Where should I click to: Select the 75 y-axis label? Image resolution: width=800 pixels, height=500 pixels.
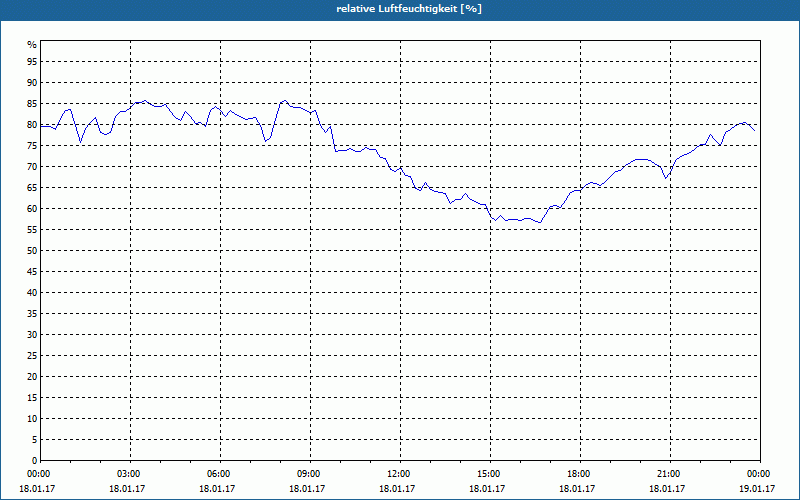[32, 145]
